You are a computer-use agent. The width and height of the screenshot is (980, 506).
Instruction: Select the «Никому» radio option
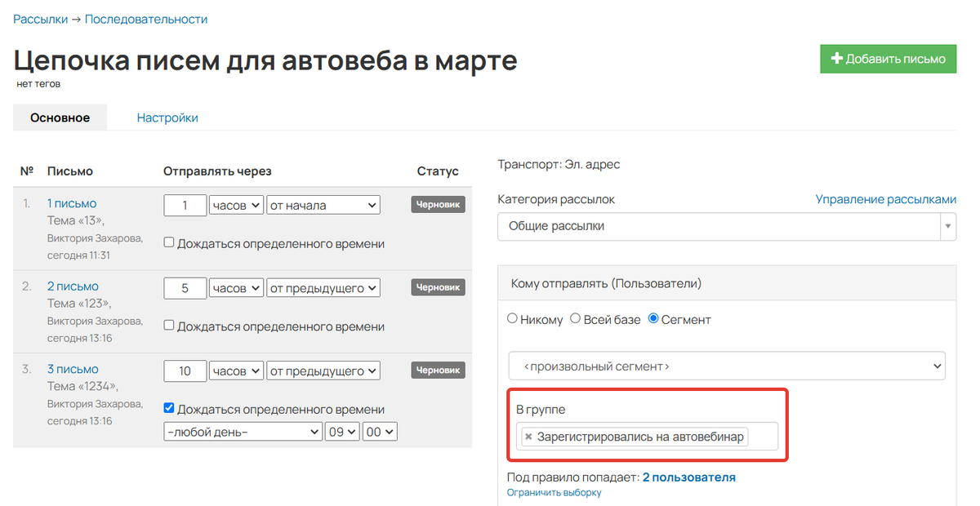512,319
